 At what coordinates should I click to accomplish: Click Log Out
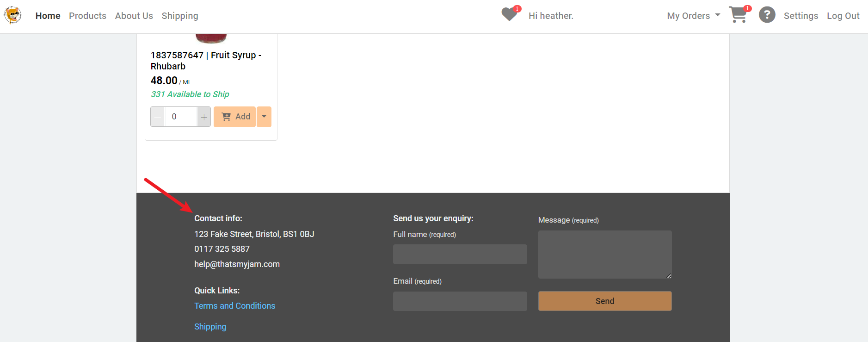(843, 16)
